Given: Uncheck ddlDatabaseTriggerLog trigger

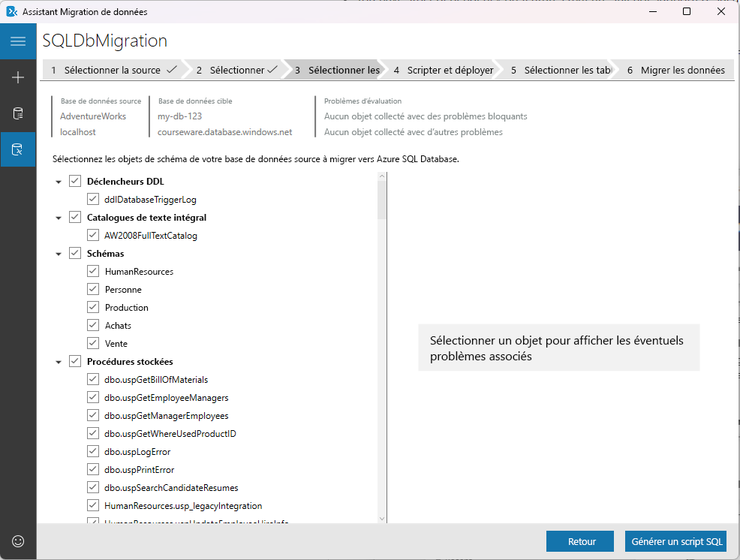Looking at the screenshot, I should (x=92, y=199).
